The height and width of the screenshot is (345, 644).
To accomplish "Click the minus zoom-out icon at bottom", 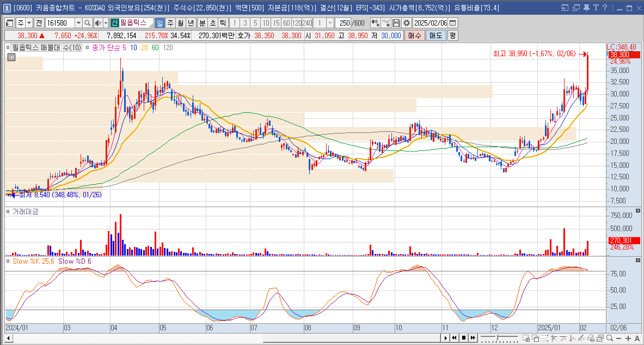I will (620, 338).
